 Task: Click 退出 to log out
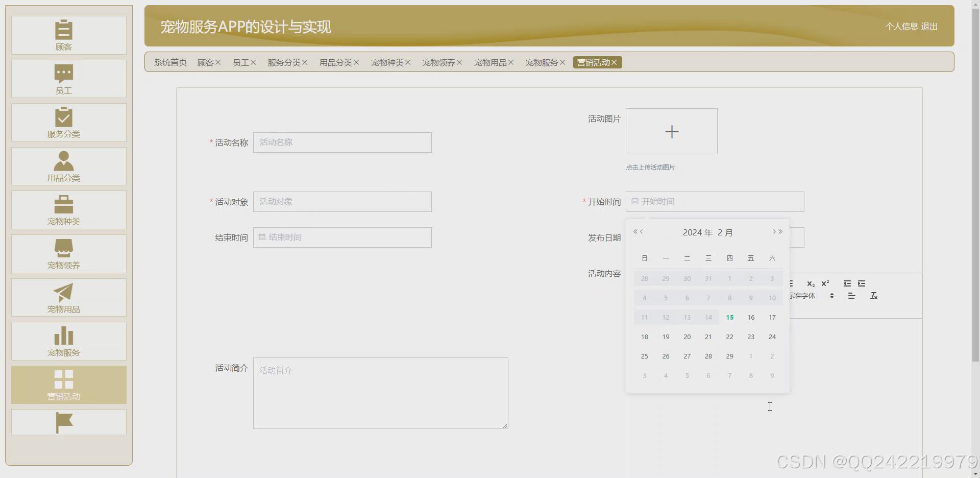[929, 26]
